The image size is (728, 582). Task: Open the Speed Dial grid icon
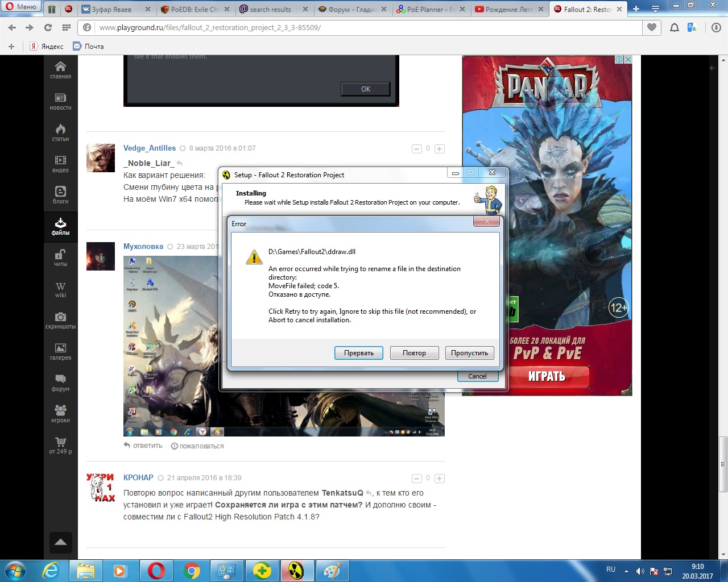pos(67,27)
